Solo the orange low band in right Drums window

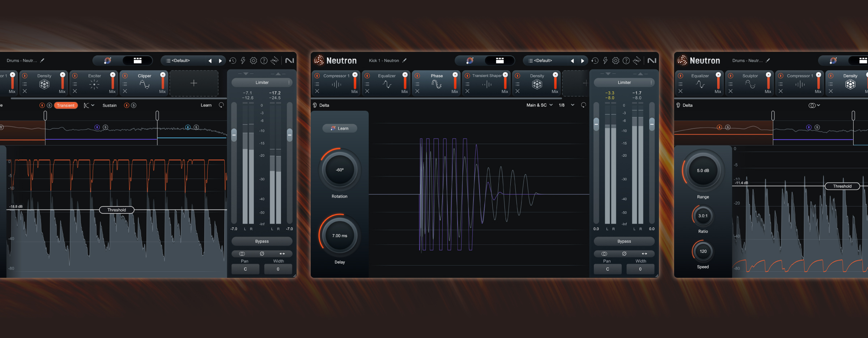(728, 127)
